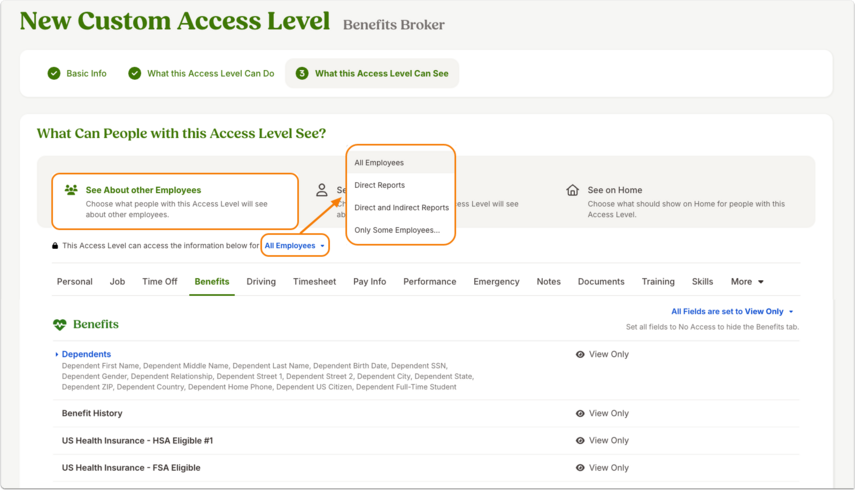Click the group people icon for See About other Employees
855x490 pixels.
pos(71,190)
